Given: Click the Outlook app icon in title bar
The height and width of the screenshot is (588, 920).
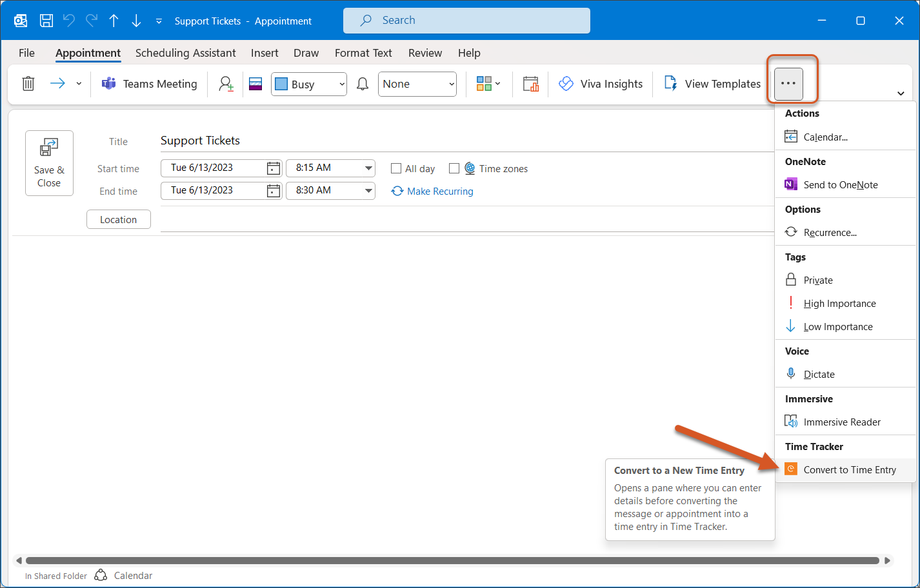Looking at the screenshot, I should tap(21, 21).
